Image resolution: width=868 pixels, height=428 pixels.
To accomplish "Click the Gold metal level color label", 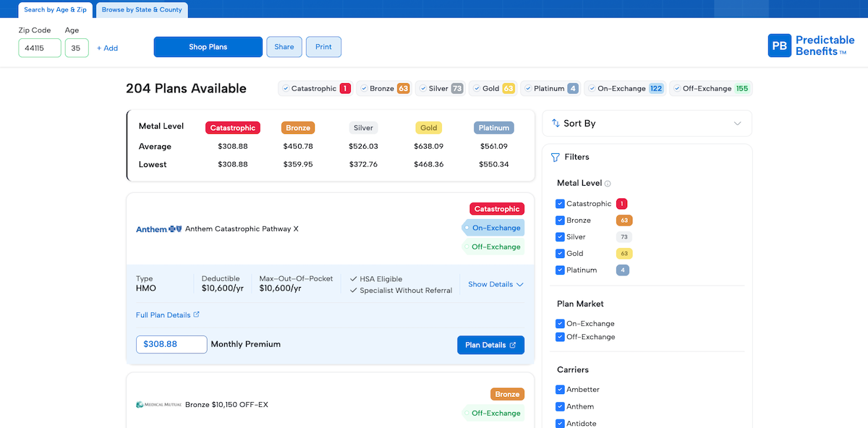I will (x=429, y=128).
